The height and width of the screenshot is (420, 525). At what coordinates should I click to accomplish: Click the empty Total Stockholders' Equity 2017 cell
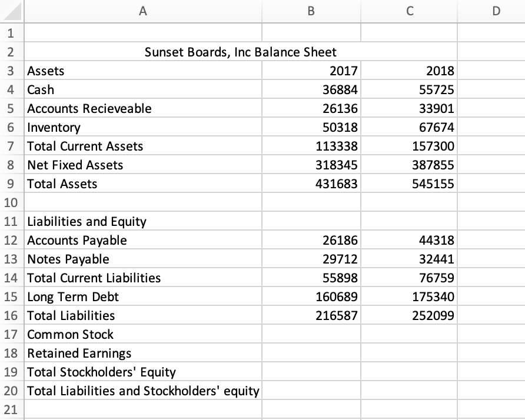pyautogui.click(x=311, y=372)
